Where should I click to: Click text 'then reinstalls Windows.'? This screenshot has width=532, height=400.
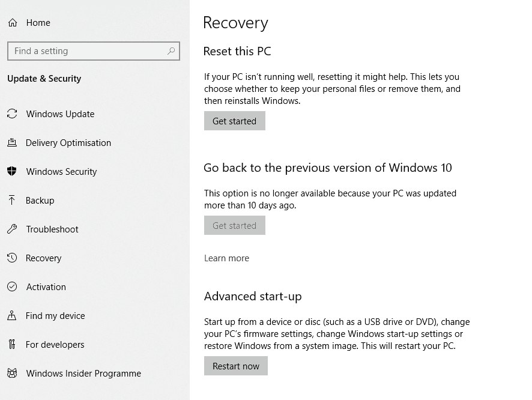252,101
